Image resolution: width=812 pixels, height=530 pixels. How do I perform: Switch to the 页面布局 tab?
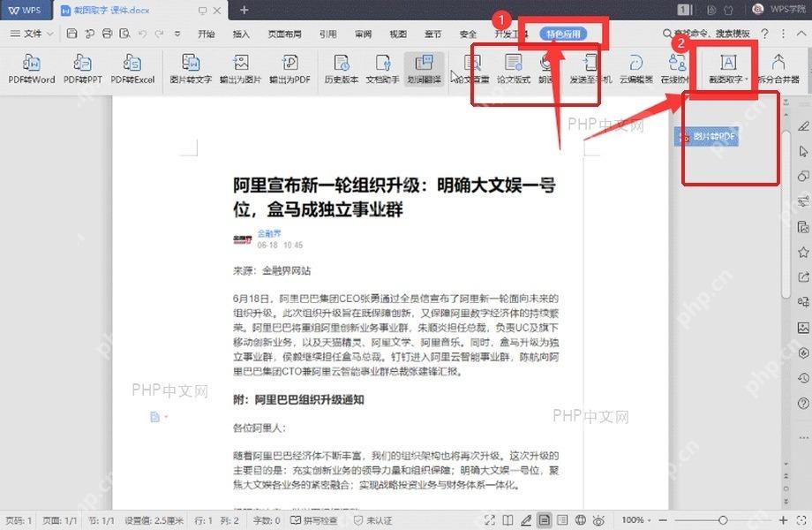(284, 34)
